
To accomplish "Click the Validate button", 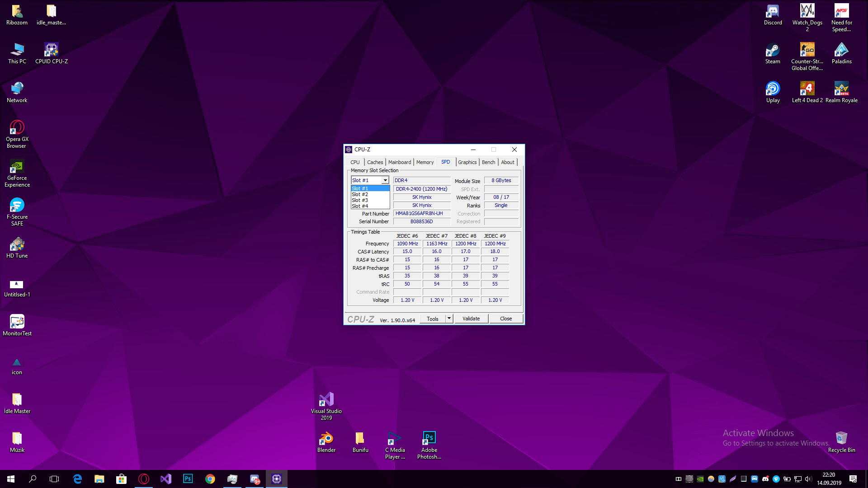I will [471, 319].
